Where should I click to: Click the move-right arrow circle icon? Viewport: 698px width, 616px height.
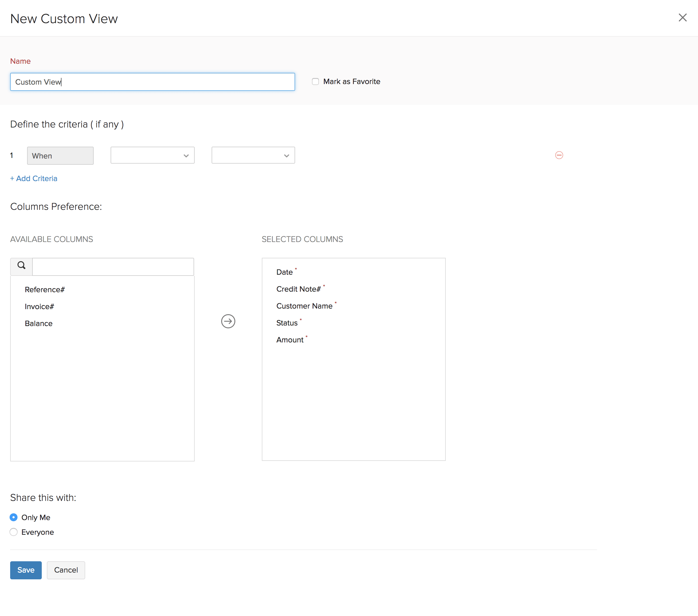(x=228, y=321)
